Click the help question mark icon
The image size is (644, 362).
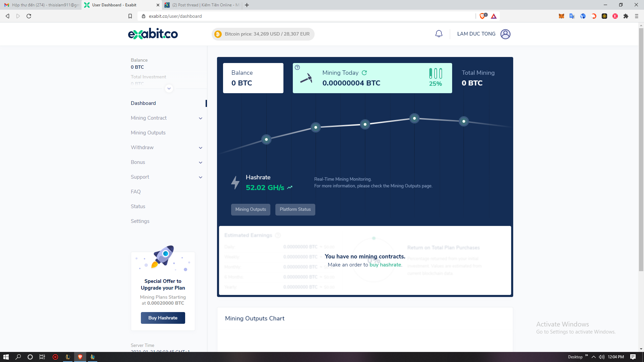point(297,67)
